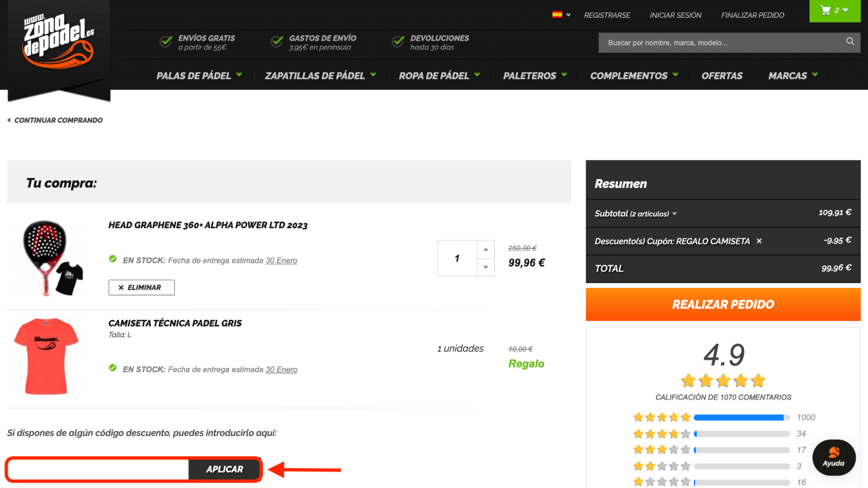Expand the language selector dropdown arrow
Image resolution: width=868 pixels, height=488 pixels.
[x=568, y=15]
